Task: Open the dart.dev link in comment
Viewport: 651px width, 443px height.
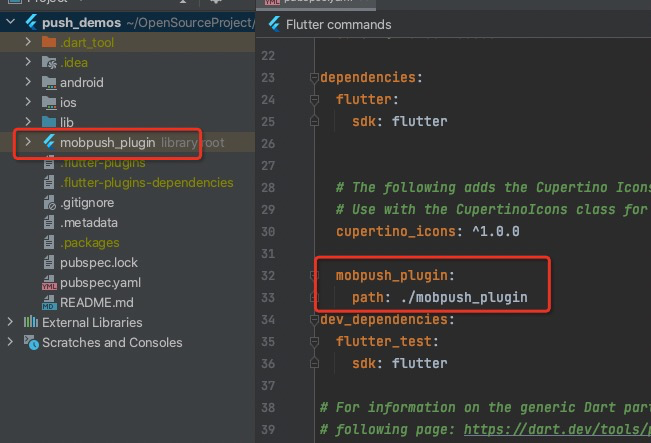Action: (557, 429)
